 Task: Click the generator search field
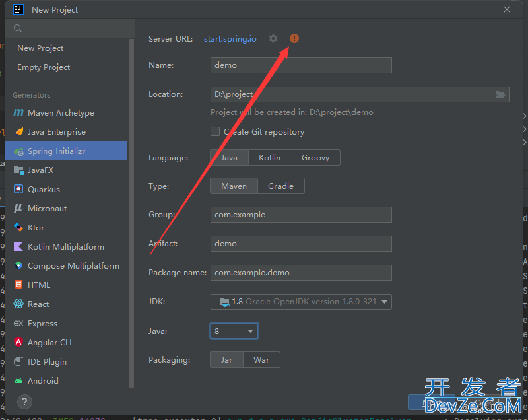(x=70, y=28)
